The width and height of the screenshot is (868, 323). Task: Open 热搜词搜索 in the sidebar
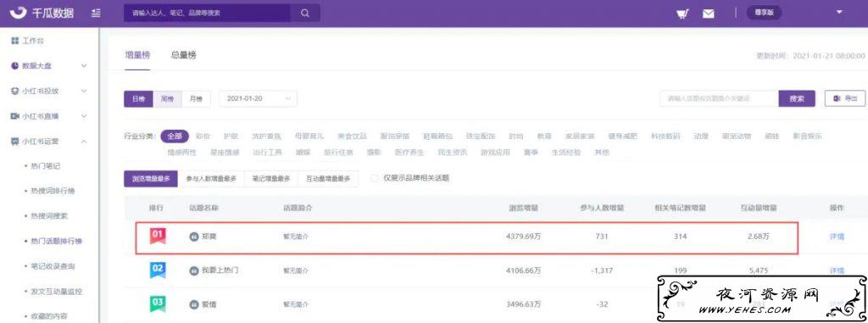click(48, 215)
